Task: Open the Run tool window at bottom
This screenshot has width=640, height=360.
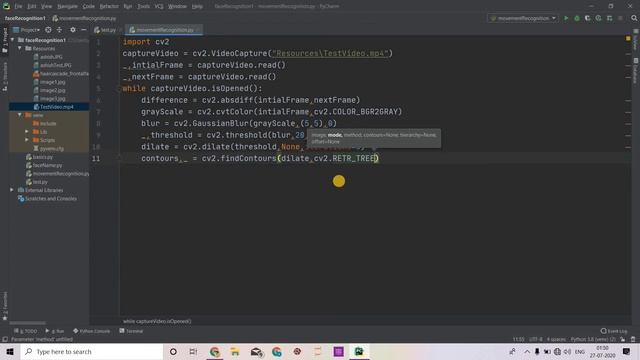Action: [55, 331]
